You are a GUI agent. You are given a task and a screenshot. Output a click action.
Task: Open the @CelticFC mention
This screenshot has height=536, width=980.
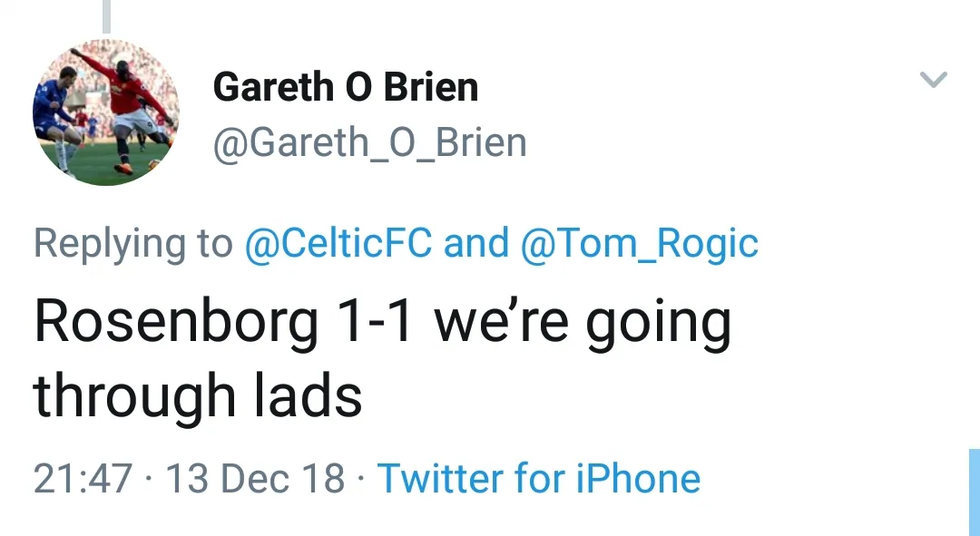click(338, 243)
